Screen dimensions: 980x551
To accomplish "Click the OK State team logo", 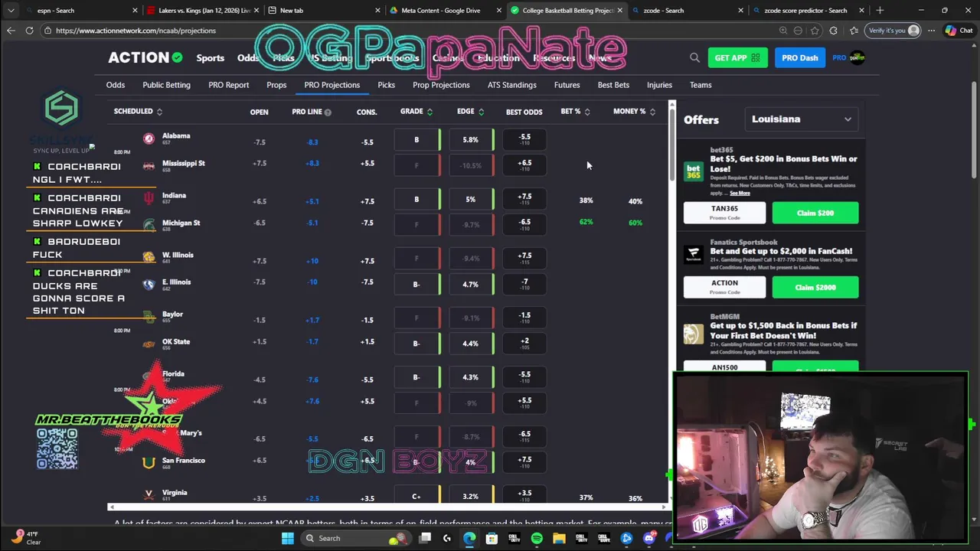I will [149, 344].
